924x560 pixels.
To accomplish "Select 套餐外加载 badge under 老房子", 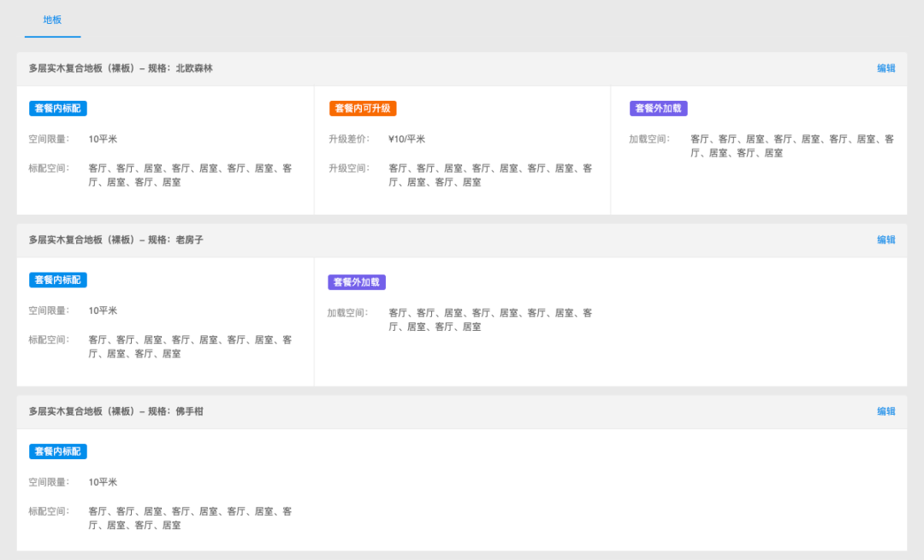I will 357,282.
